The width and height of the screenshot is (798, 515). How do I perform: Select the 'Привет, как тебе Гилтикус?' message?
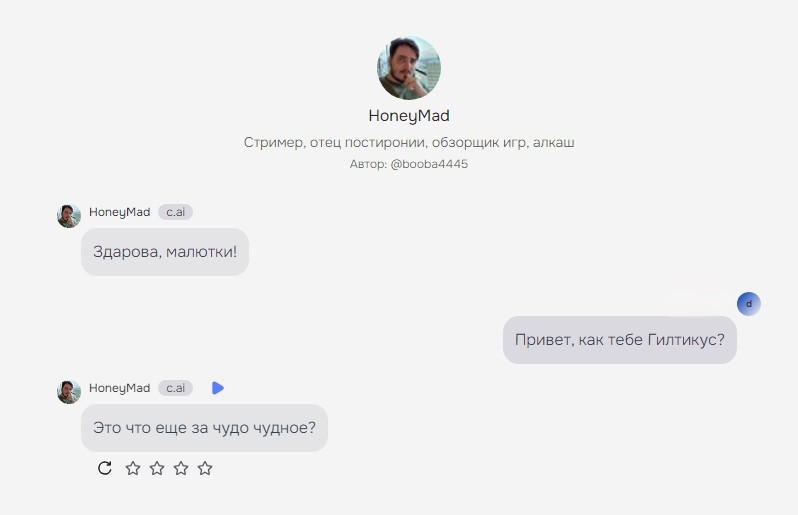(620, 340)
